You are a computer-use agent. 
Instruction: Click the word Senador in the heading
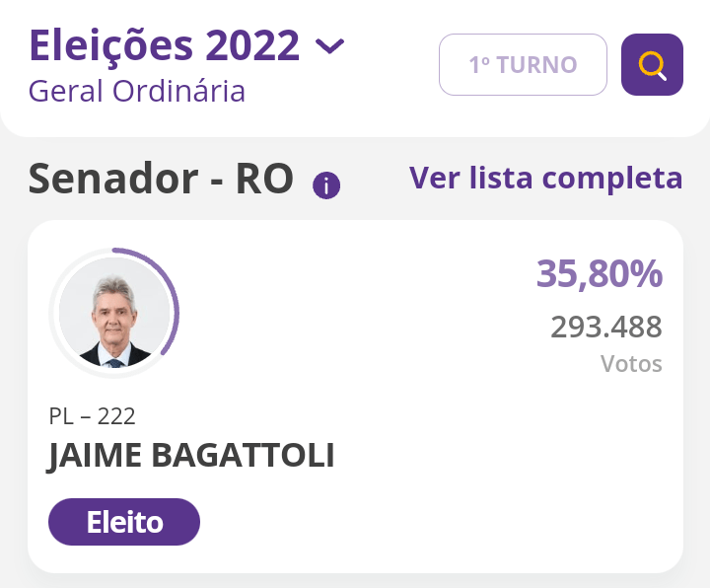click(x=112, y=179)
